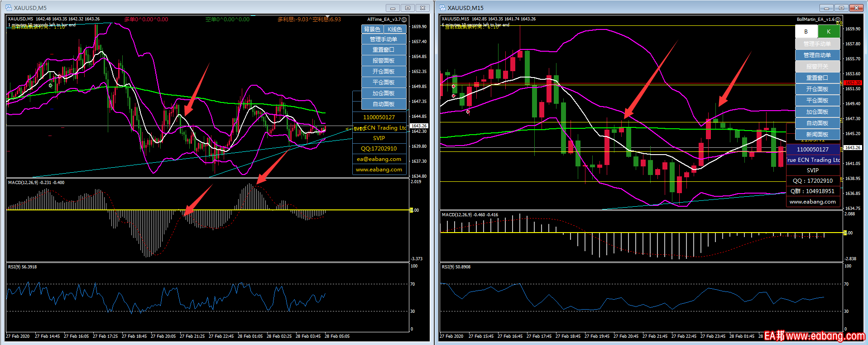Screen dimensions: 868x345
Task: Click Q群 : 104918951 in M15 panel
Action: point(813,191)
